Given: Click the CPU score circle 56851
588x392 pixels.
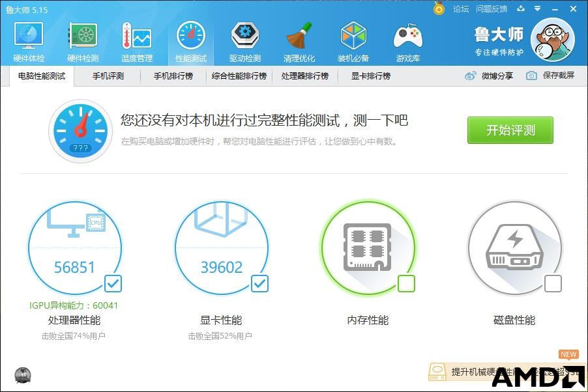Looking at the screenshot, I should (74, 247).
